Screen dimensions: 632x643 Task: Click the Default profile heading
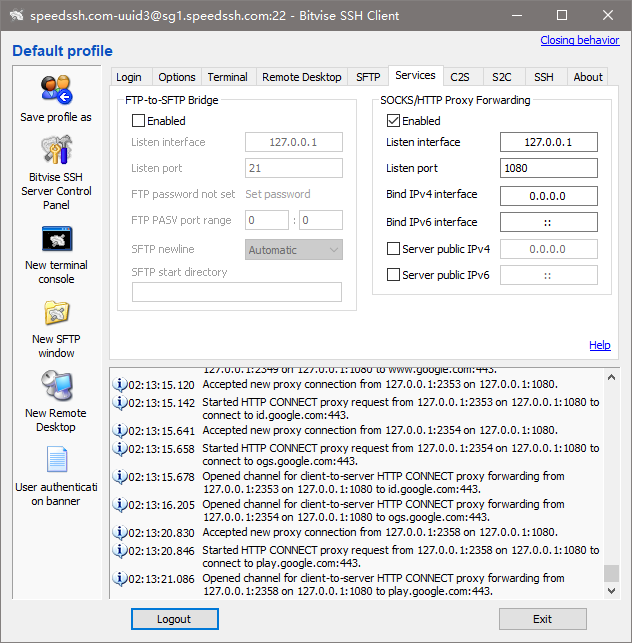tap(62, 51)
